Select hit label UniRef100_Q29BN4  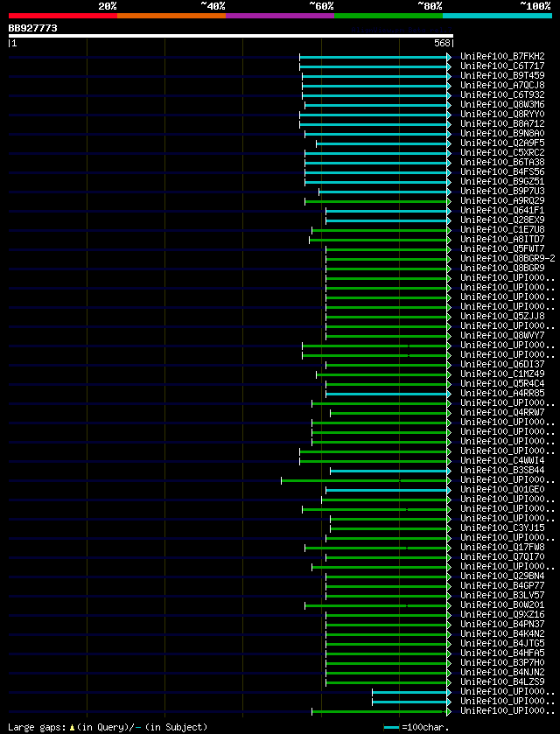click(502, 577)
